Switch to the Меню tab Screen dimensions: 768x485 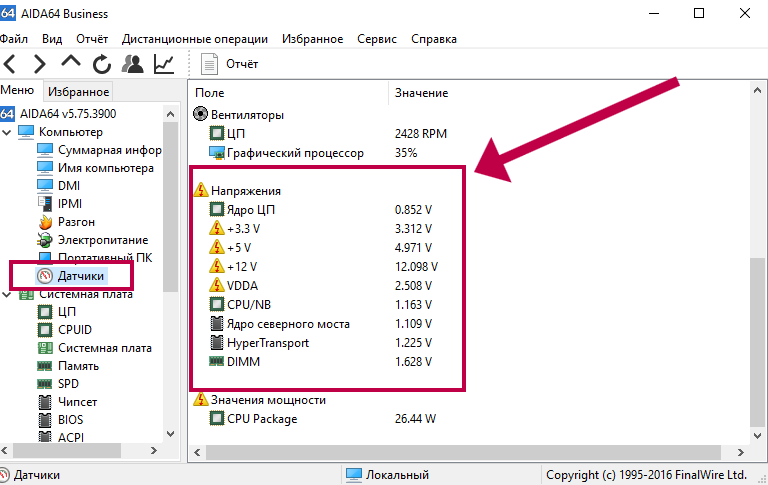(18, 90)
